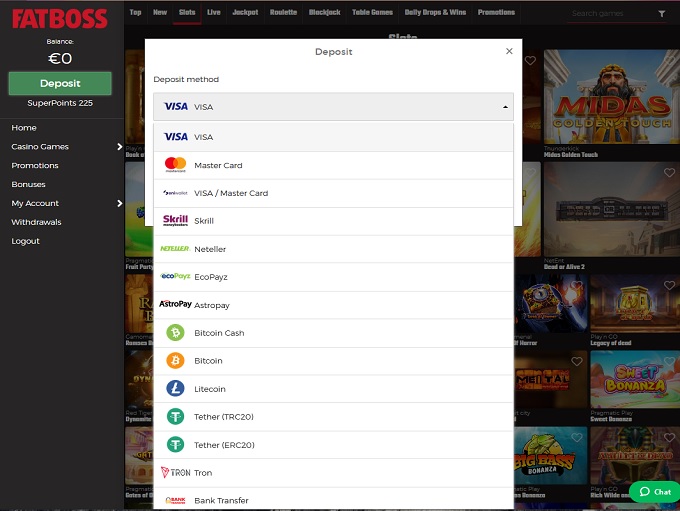This screenshot has height=511, width=680.
Task: Choose Master Card deposit method
Action: point(333,165)
